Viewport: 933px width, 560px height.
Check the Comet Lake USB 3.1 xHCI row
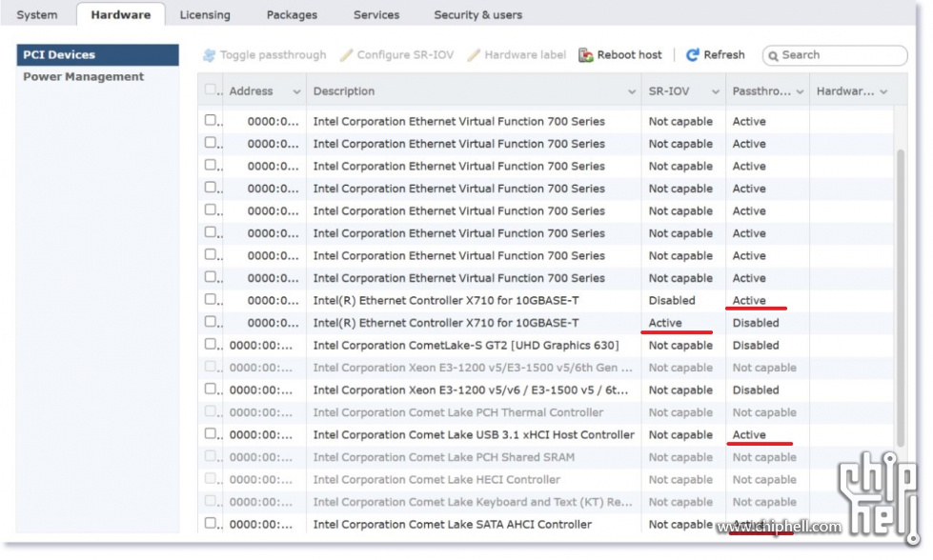point(210,434)
